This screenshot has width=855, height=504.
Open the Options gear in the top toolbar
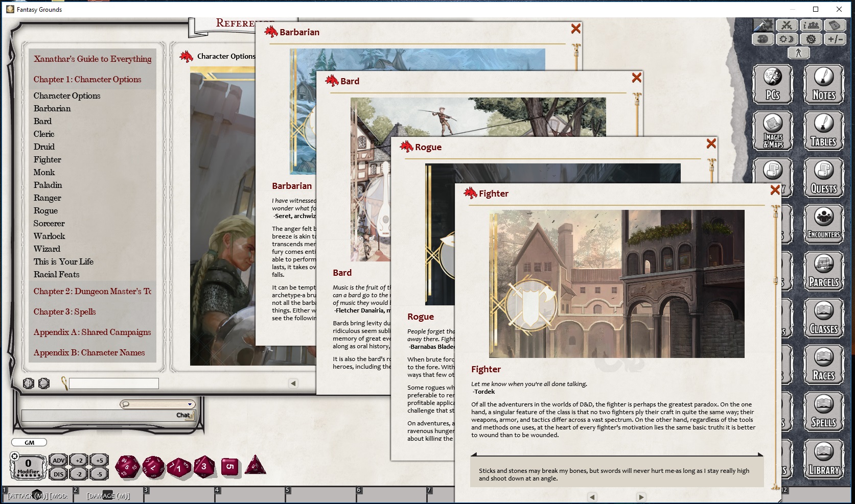click(811, 38)
